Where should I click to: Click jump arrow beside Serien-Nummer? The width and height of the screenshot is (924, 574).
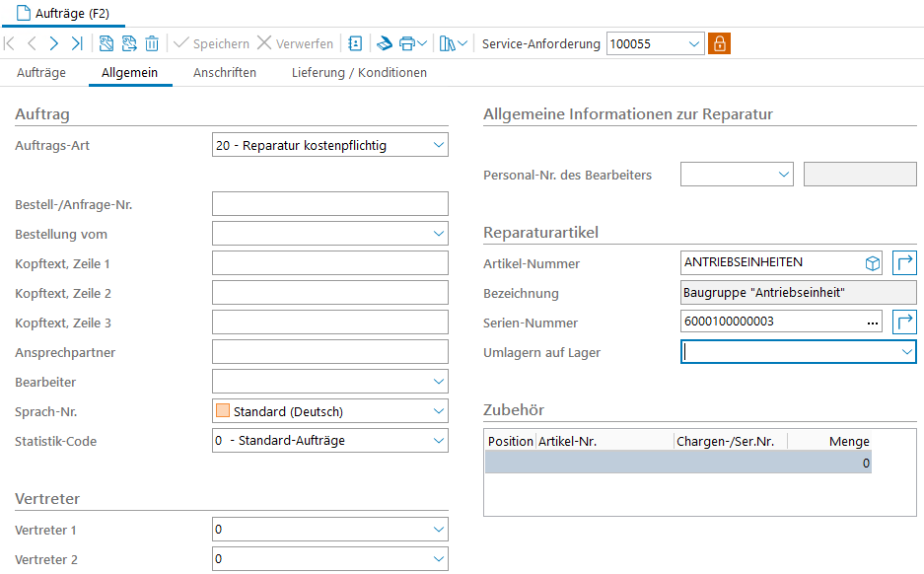904,323
